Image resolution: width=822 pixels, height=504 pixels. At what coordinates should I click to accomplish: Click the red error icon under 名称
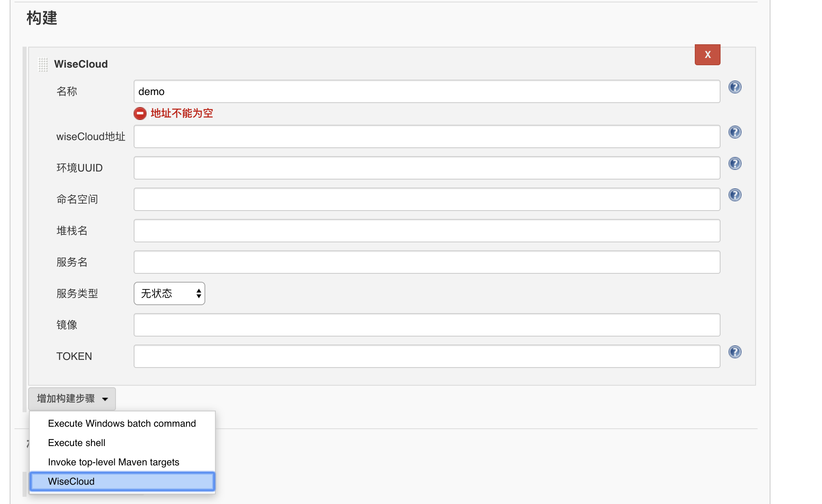(140, 114)
